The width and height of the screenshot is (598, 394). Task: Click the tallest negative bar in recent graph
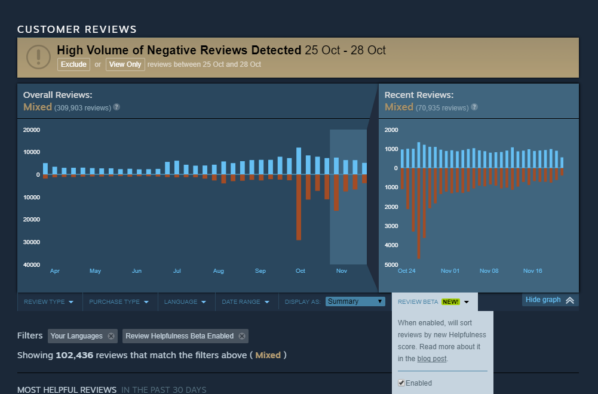(418, 213)
